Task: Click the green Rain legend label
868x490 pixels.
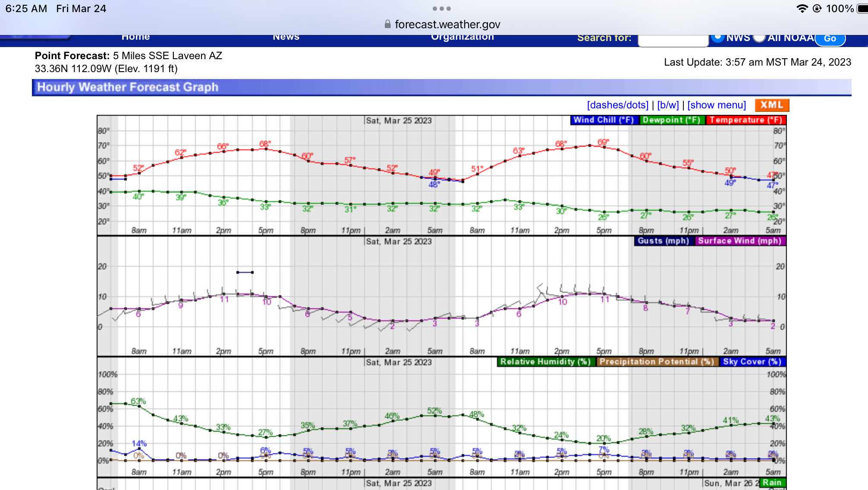Action: 772,483
